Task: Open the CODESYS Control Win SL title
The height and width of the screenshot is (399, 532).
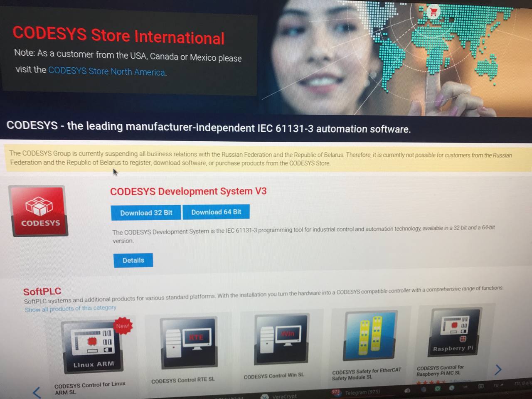Action: coord(273,376)
